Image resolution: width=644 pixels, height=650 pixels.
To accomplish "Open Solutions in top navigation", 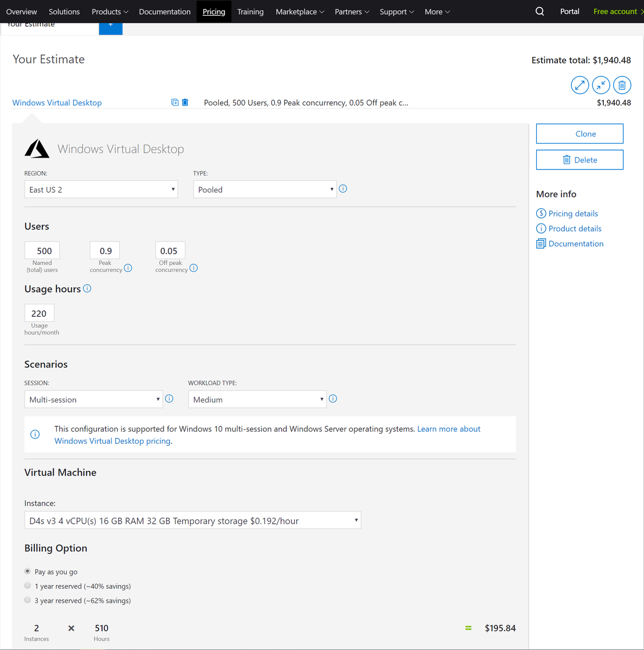I will [x=64, y=11].
